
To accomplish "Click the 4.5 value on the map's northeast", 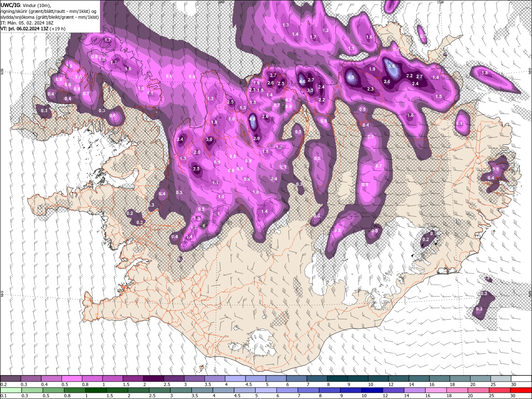I will pyautogui.click(x=351, y=77).
